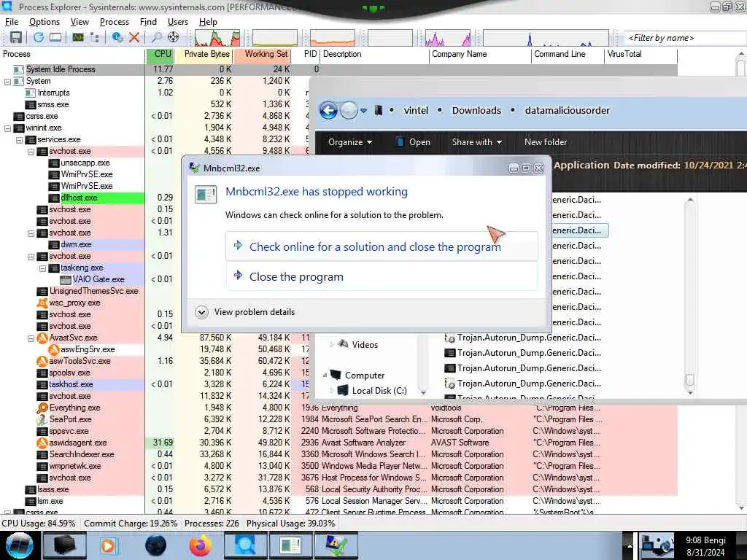Open the Share with dropdown in Explorer
This screenshot has width=747, height=560.
coord(477,142)
